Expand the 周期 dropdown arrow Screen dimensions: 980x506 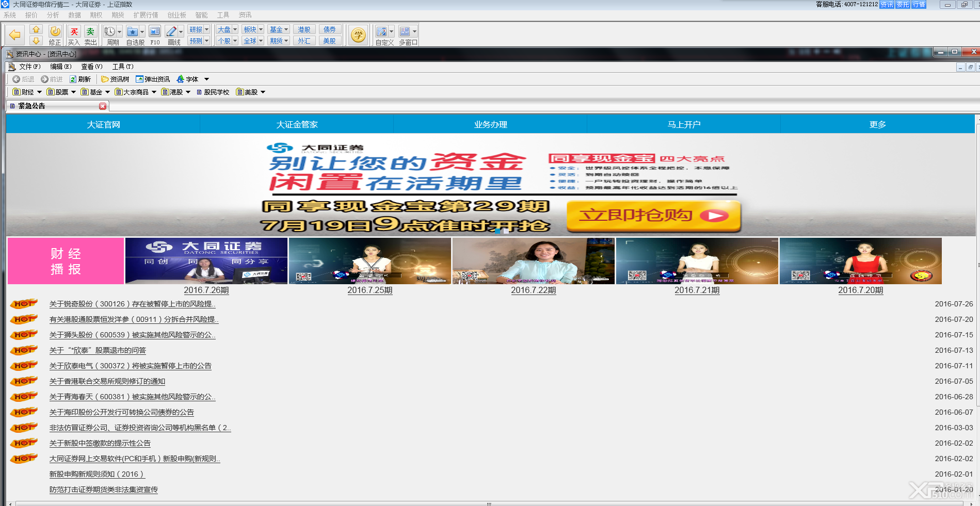pos(119,31)
